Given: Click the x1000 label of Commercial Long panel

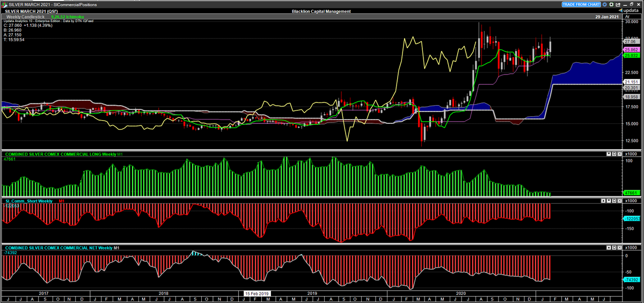Looking at the screenshot, I should coord(631,154).
